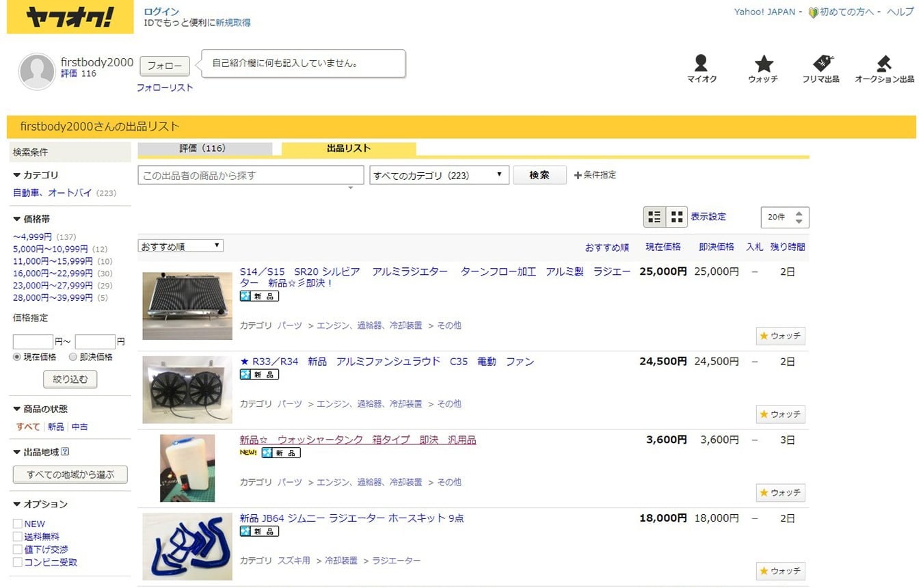
Task: Collapse the 価格帯 filter section
Action: click(x=17, y=219)
